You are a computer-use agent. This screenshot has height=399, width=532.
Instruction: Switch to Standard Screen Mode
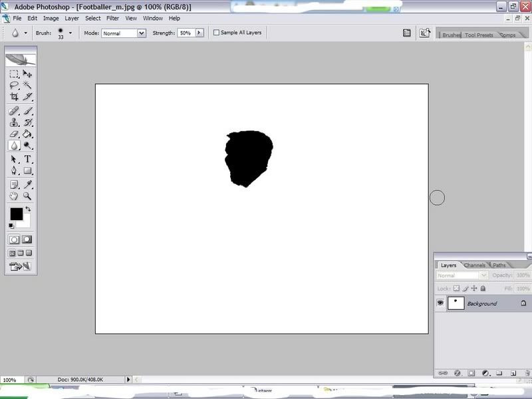pyautogui.click(x=12, y=253)
